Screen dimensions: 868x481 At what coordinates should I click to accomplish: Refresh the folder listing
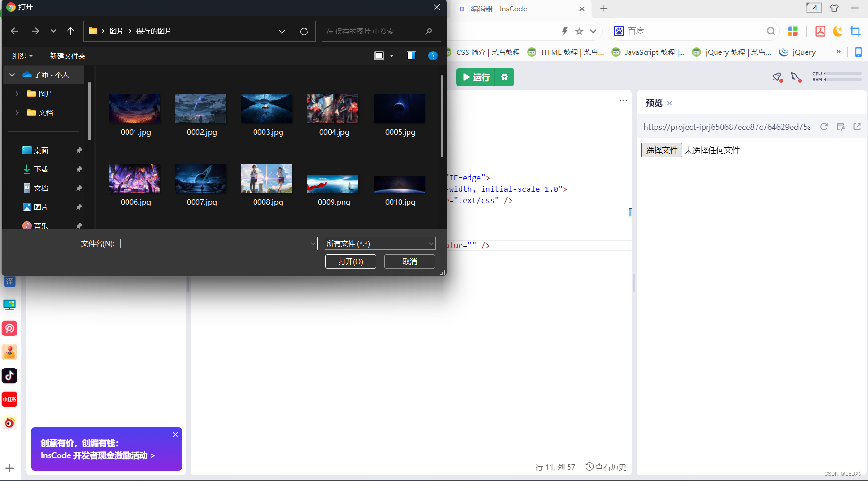tap(304, 31)
